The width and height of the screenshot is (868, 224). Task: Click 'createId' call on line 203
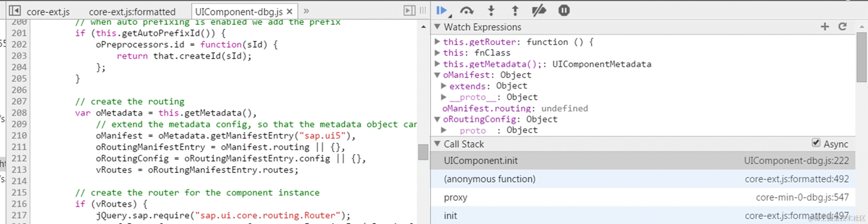click(200, 56)
